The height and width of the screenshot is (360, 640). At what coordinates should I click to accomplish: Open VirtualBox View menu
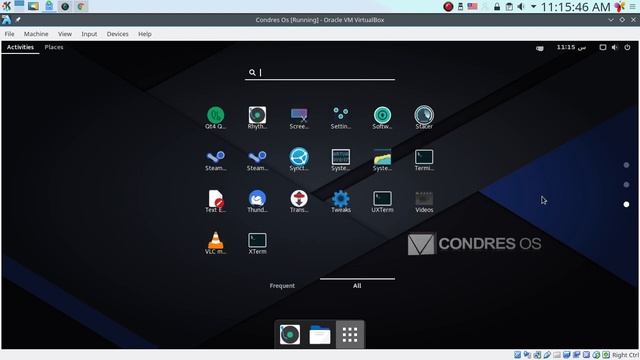click(x=65, y=34)
